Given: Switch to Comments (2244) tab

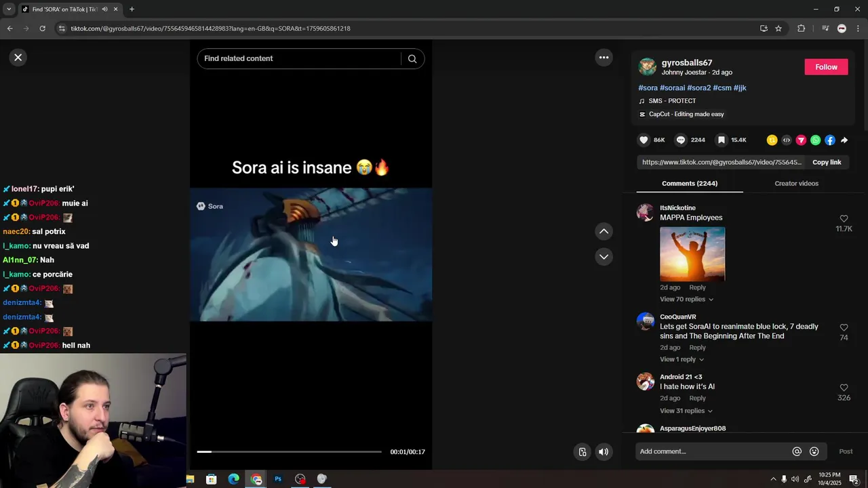Looking at the screenshot, I should tap(690, 184).
